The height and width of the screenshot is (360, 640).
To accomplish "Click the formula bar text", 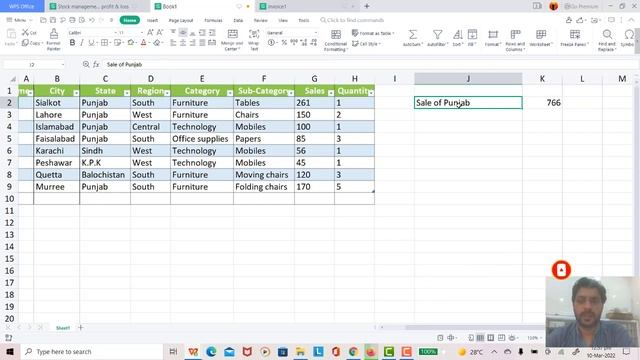I will point(124,64).
